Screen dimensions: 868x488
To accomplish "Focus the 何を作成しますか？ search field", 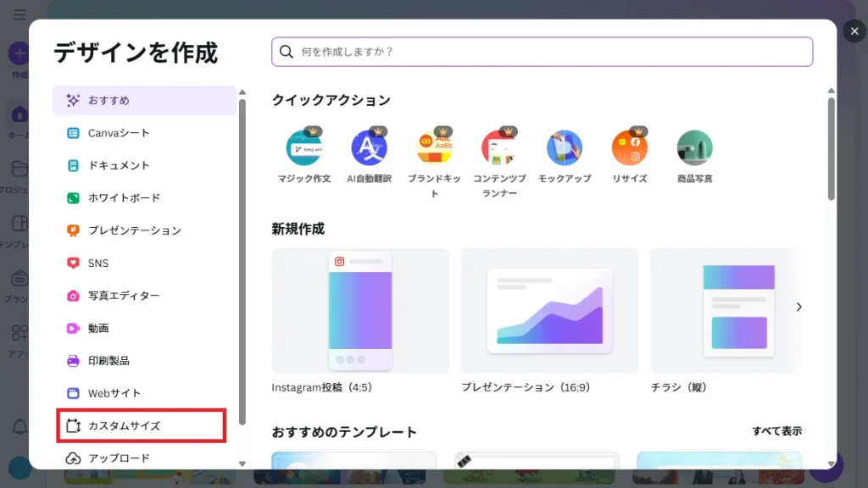I will click(x=542, y=52).
